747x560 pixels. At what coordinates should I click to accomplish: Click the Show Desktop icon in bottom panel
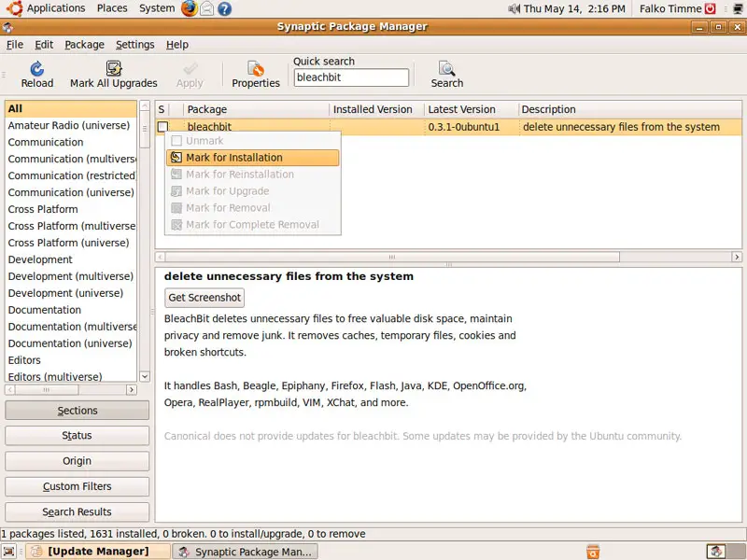pos(9,552)
